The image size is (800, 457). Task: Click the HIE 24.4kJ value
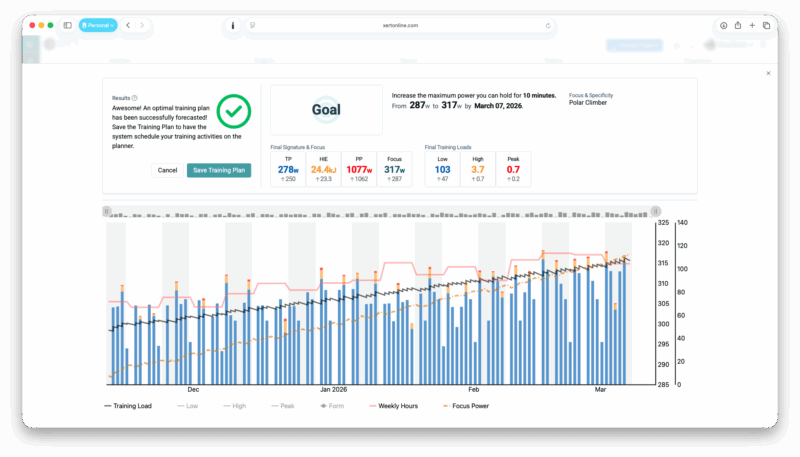click(323, 170)
